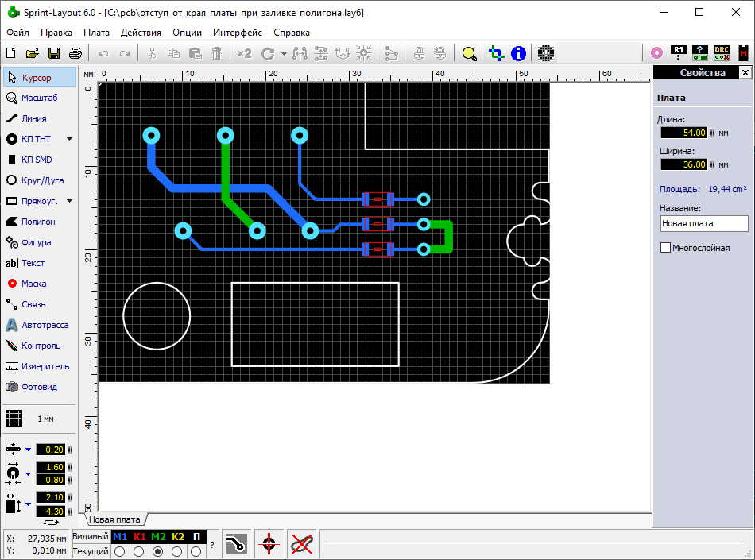Open the Опции menu
Image resolution: width=755 pixels, height=560 pixels.
point(187,33)
